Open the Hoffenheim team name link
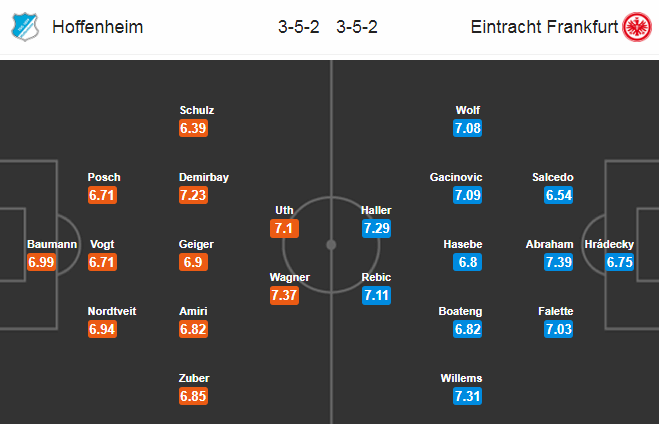Screen dimensions: 659x424 coord(98,27)
